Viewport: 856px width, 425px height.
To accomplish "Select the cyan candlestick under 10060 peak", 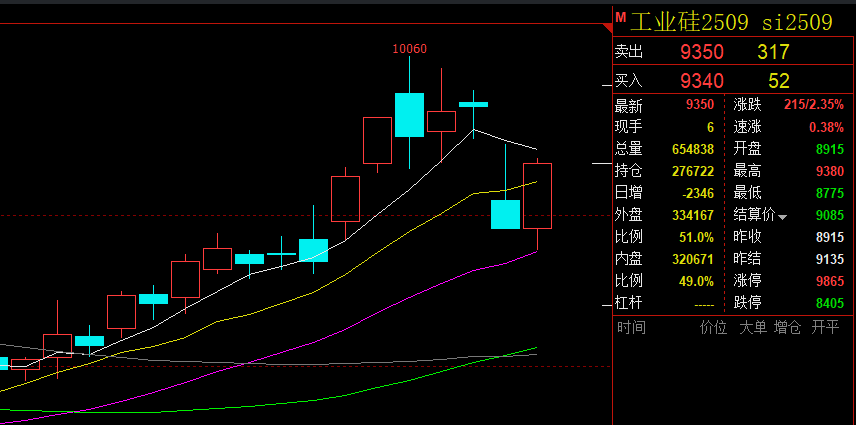I will 409,115.
